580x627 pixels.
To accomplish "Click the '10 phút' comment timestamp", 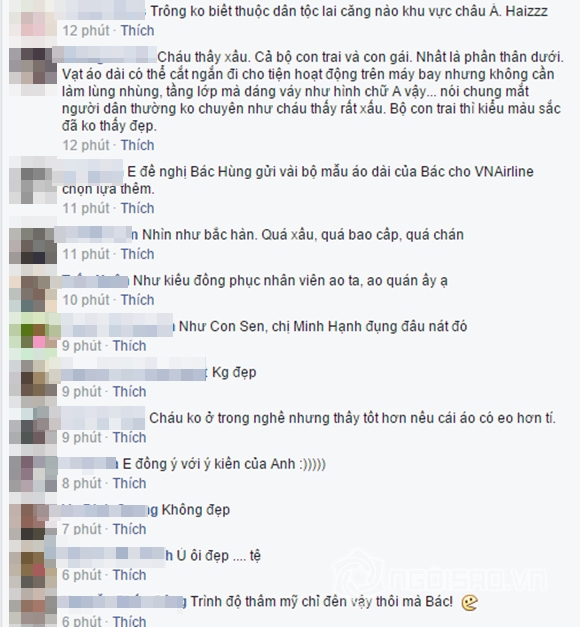I will (x=86, y=300).
